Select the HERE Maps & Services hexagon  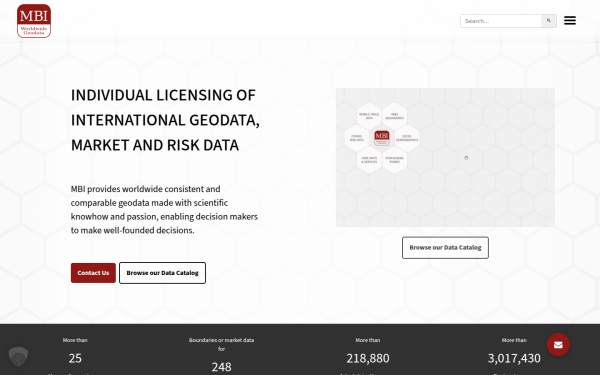pyautogui.click(x=369, y=160)
